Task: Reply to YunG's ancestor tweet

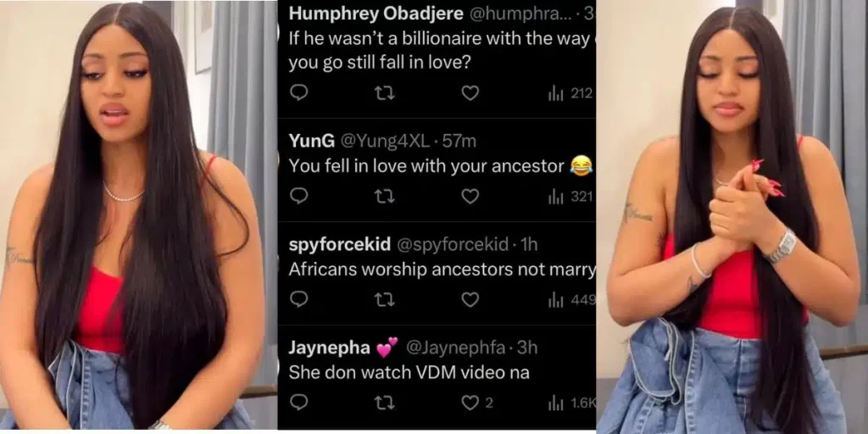Action: point(298,196)
